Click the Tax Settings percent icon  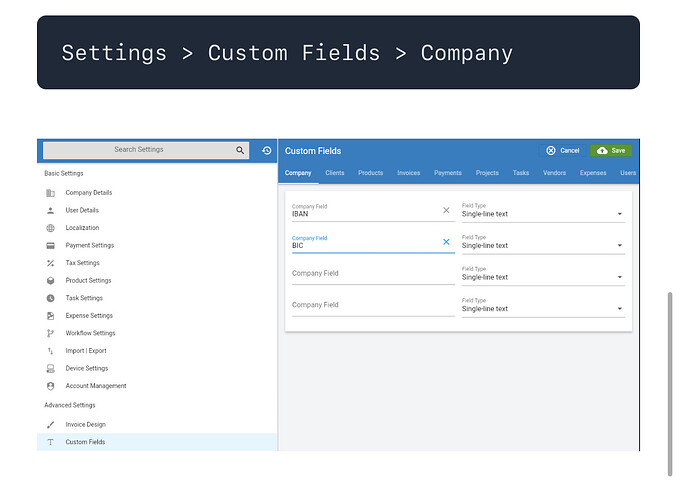[x=51, y=263]
